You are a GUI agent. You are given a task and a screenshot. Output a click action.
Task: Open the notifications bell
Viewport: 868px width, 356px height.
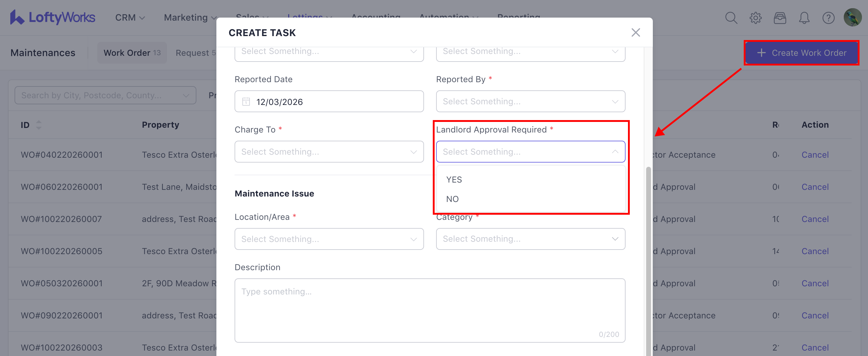(804, 18)
